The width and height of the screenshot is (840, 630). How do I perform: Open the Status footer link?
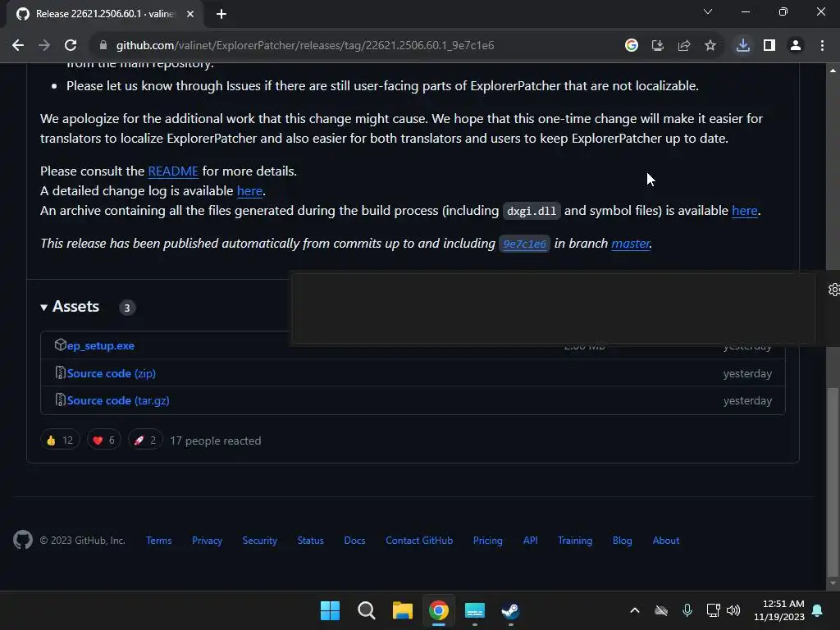311,541
